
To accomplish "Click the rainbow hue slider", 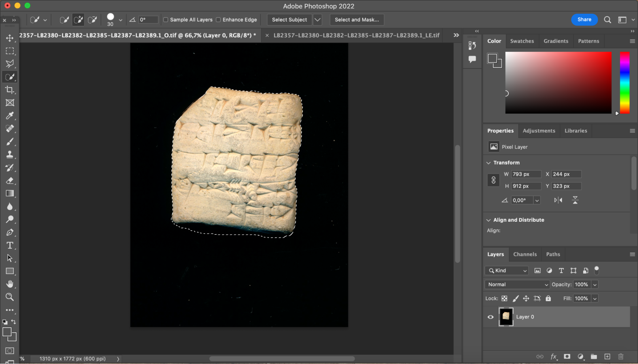I will [625, 83].
